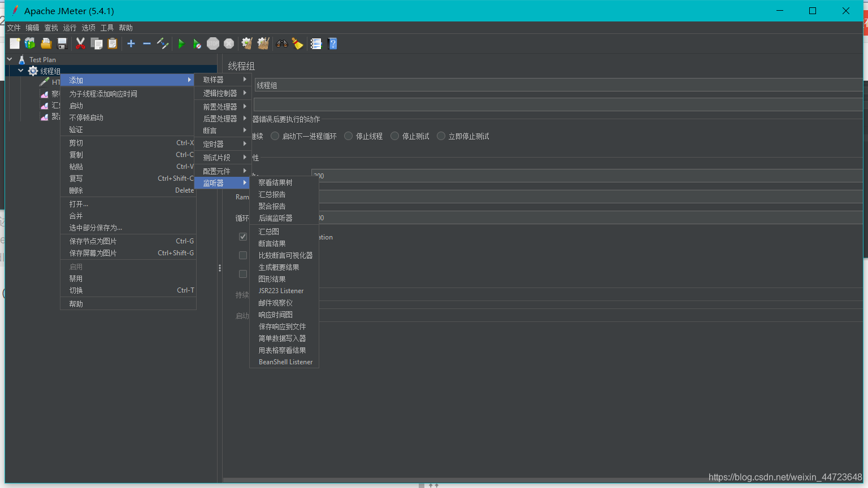Open the 配置元件 submenu
Screen dimensions: 868x488
pyautogui.click(x=222, y=171)
